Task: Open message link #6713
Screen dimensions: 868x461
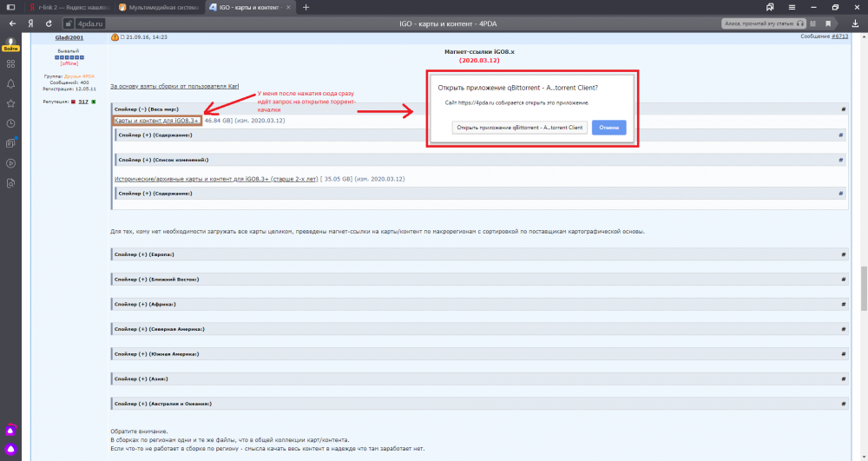Action: 839,36
